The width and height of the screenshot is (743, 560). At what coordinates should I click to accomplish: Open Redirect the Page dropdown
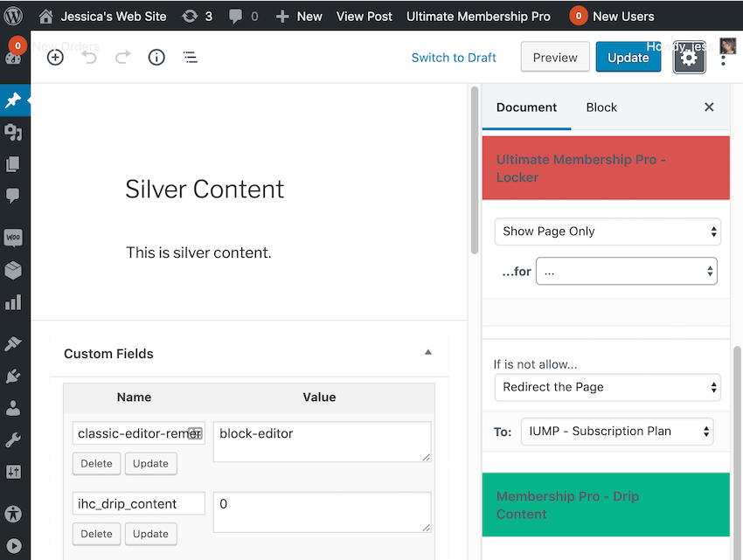608,387
